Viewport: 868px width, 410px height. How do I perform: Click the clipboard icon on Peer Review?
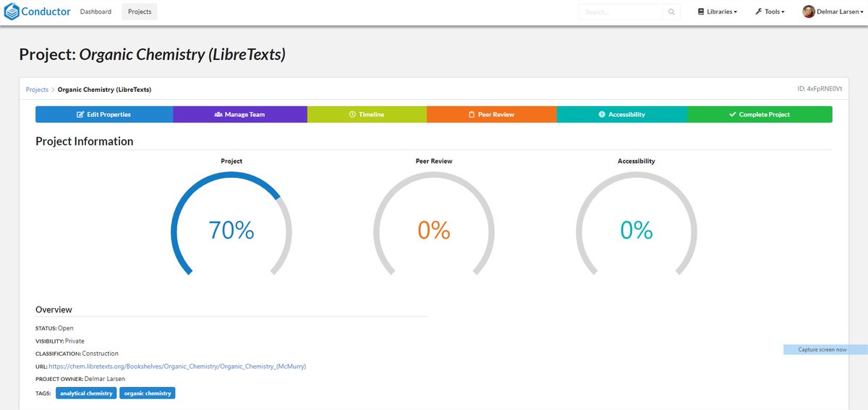(472, 114)
